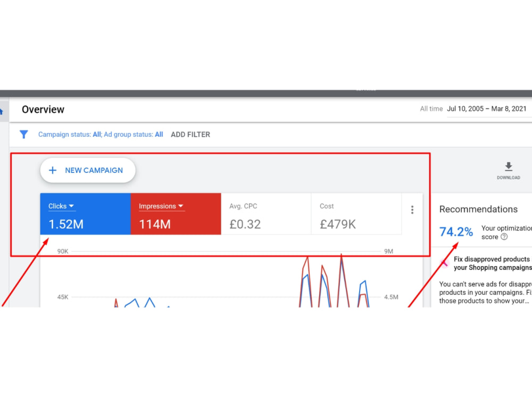This screenshot has width=532, height=399.
Task: Select the Cost metric card
Action: point(356,214)
